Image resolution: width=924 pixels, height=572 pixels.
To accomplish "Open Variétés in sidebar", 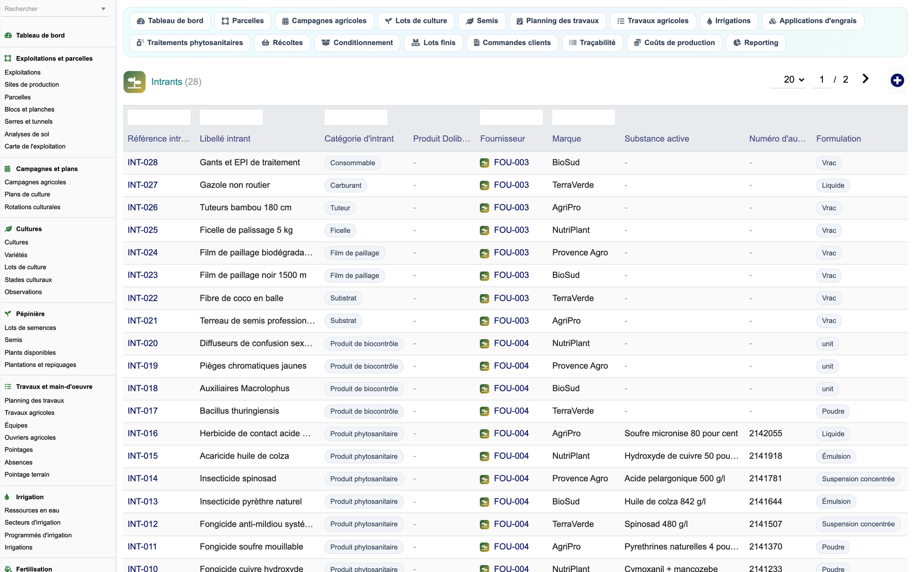I will coord(16,255).
